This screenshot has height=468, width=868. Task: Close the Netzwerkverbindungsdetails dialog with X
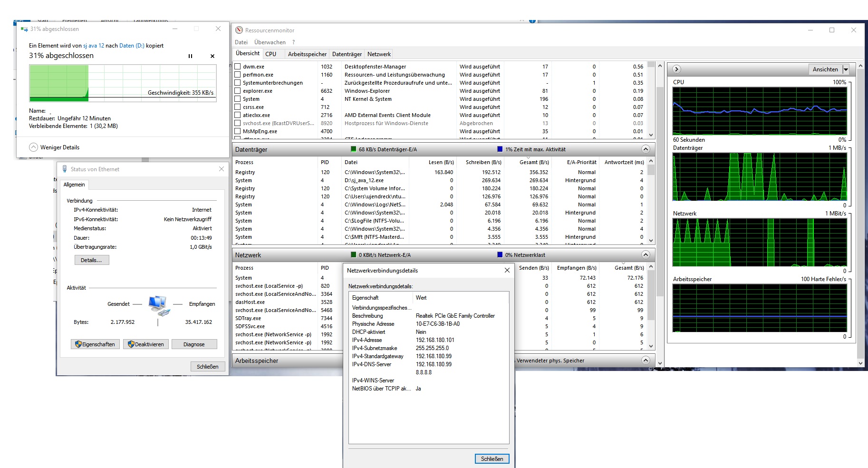(x=507, y=270)
